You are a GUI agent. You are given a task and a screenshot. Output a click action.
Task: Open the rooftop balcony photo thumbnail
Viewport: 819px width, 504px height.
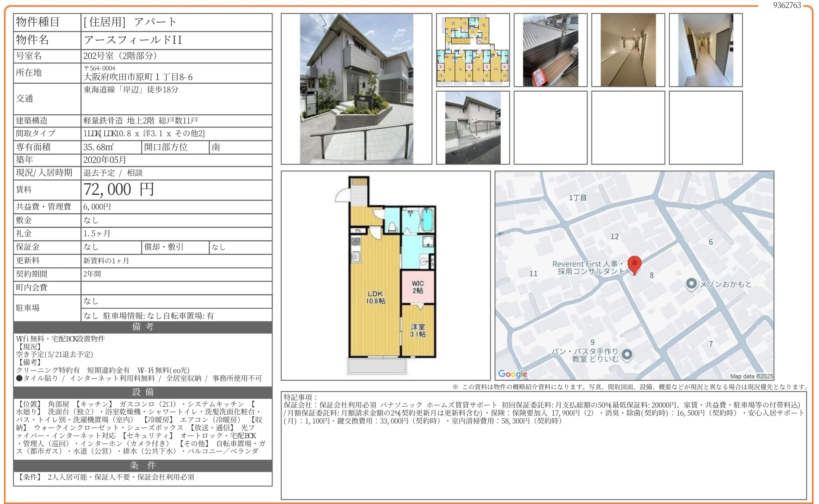coord(550,50)
